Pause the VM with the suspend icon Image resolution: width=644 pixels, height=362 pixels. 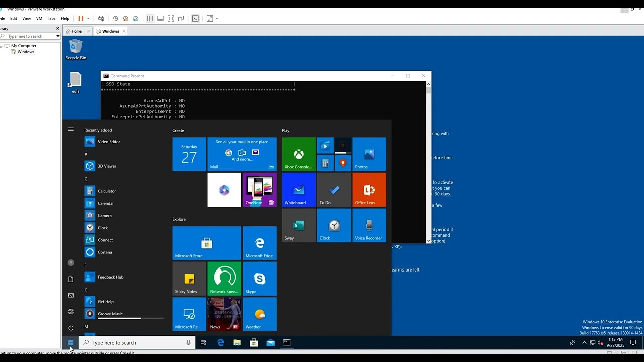(80, 18)
